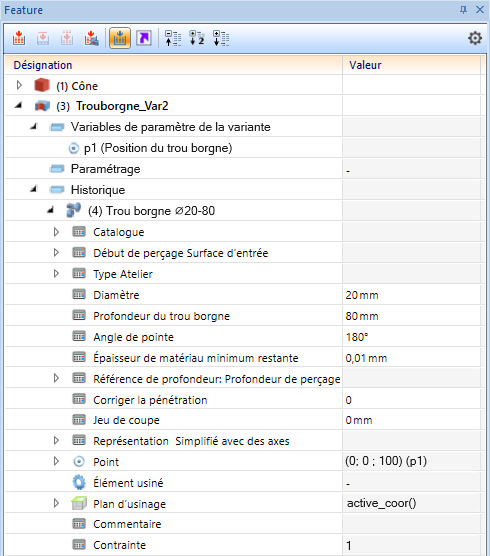Expand the Catalogue row
The image size is (490, 556).
pyautogui.click(x=56, y=232)
